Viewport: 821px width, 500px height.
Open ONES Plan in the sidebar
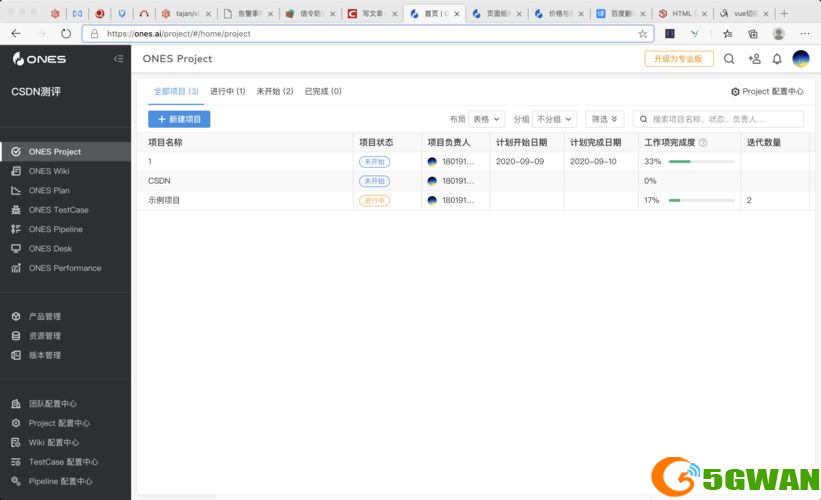point(65,191)
